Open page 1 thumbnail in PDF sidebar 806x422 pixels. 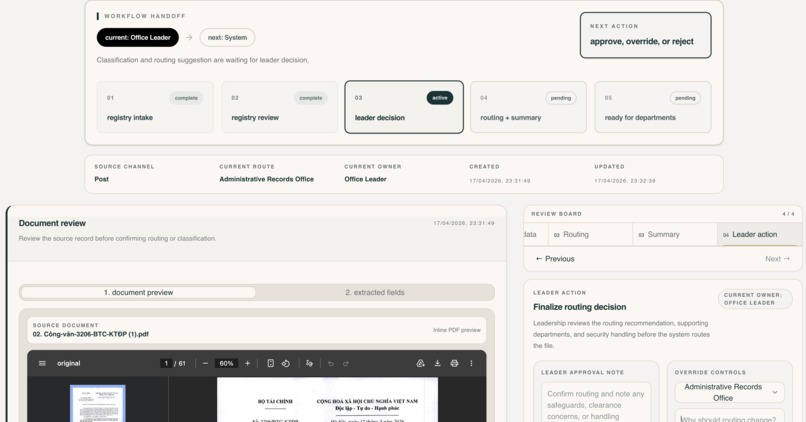pos(98,403)
